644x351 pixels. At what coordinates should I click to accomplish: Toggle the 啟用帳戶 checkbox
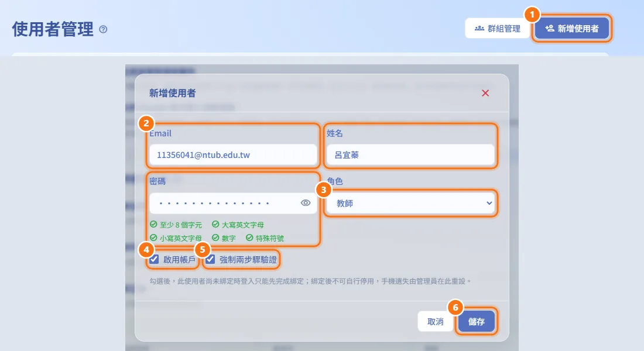154,260
